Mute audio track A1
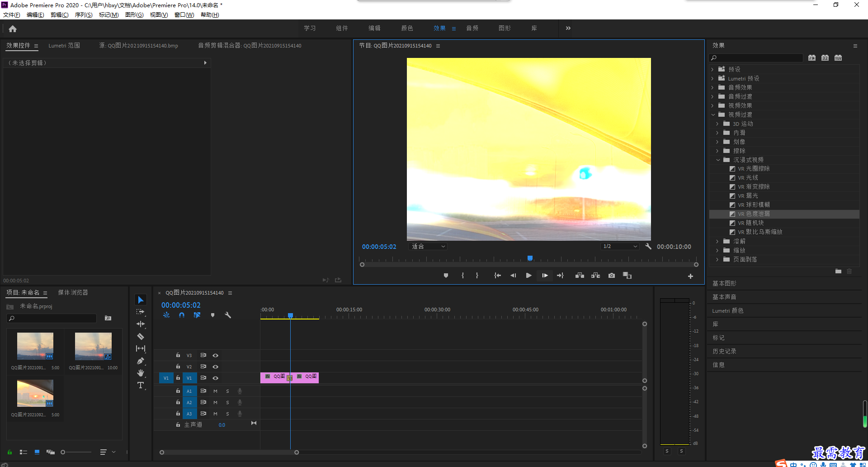 (x=215, y=391)
